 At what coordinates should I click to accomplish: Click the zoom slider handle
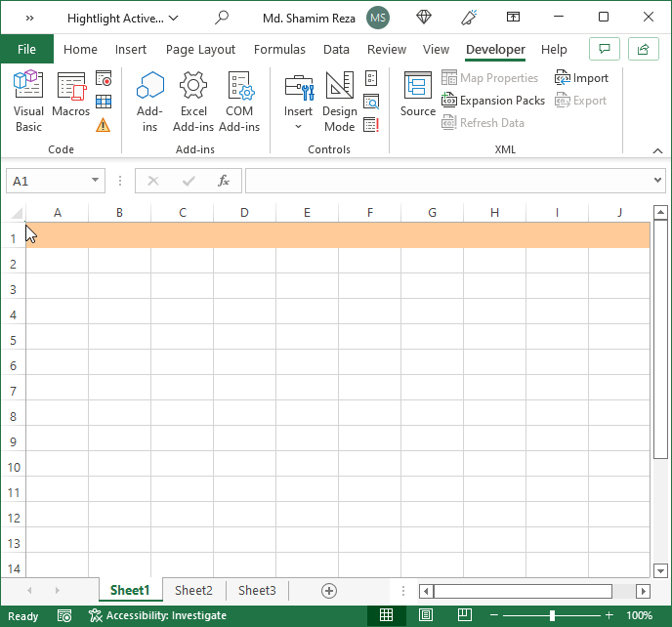point(552,616)
